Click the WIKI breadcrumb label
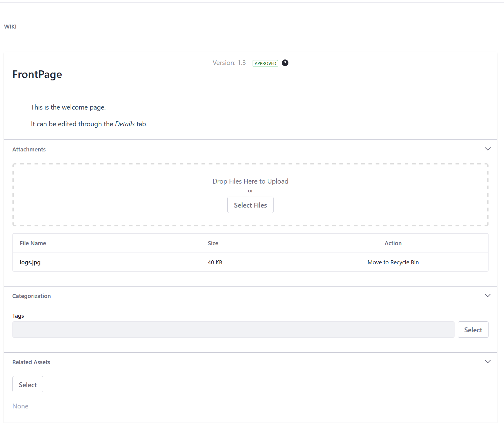Screen dimensions: 504x423 (x=10, y=27)
